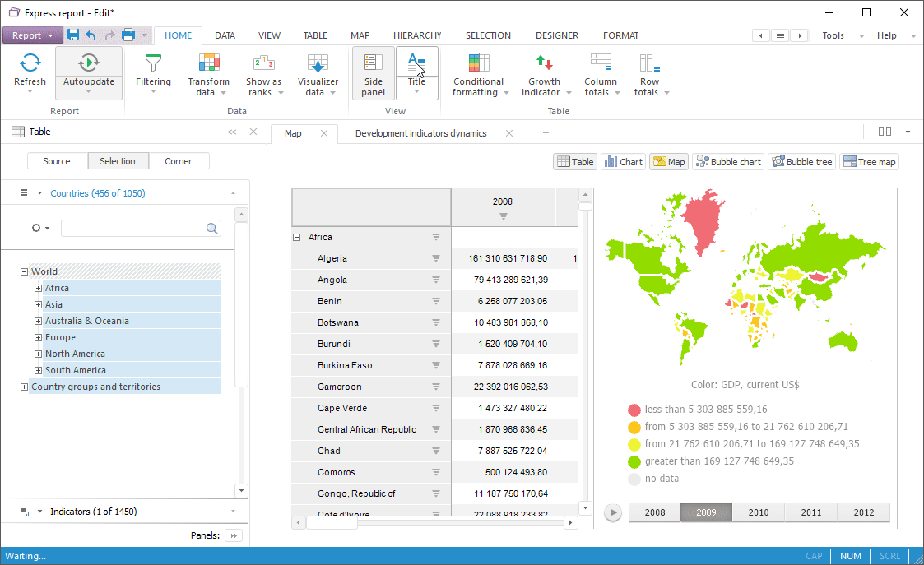Click the Refresh icon in ribbon
924x565 pixels.
click(x=30, y=63)
